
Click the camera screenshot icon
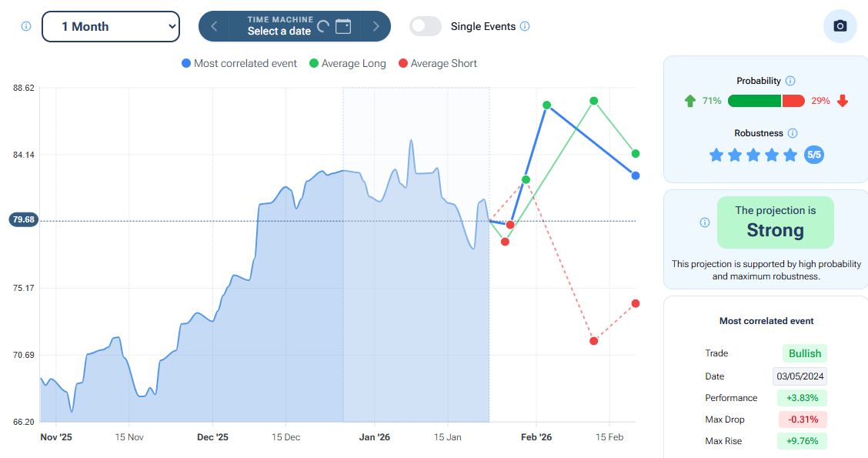coord(840,26)
